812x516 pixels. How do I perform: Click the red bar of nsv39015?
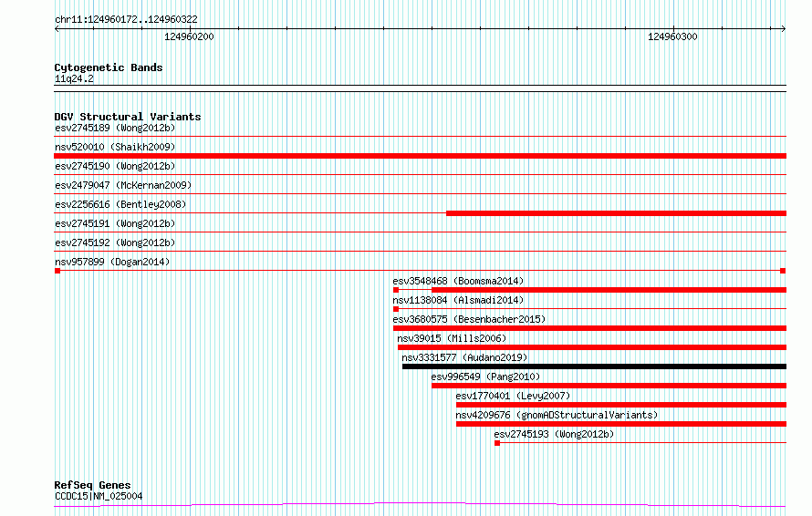(592, 347)
